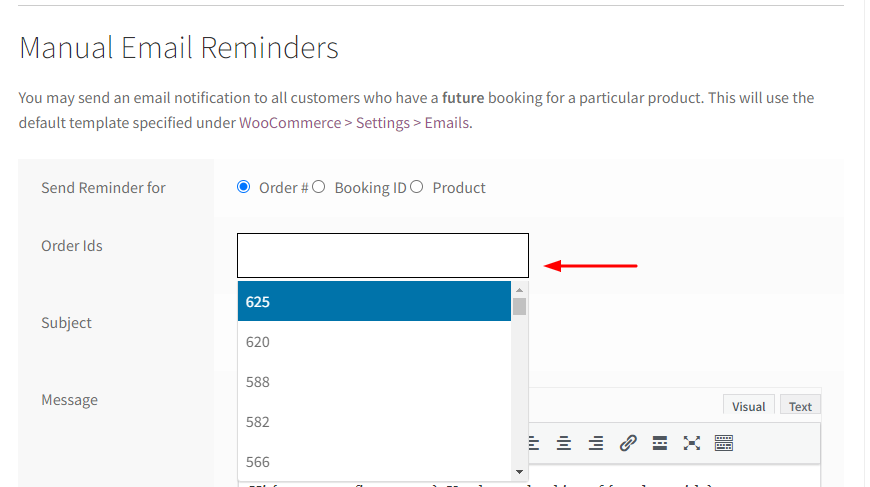This screenshot has height=487, width=870.
Task: Click the dropdown list scroll down arrow
Action: coord(519,472)
